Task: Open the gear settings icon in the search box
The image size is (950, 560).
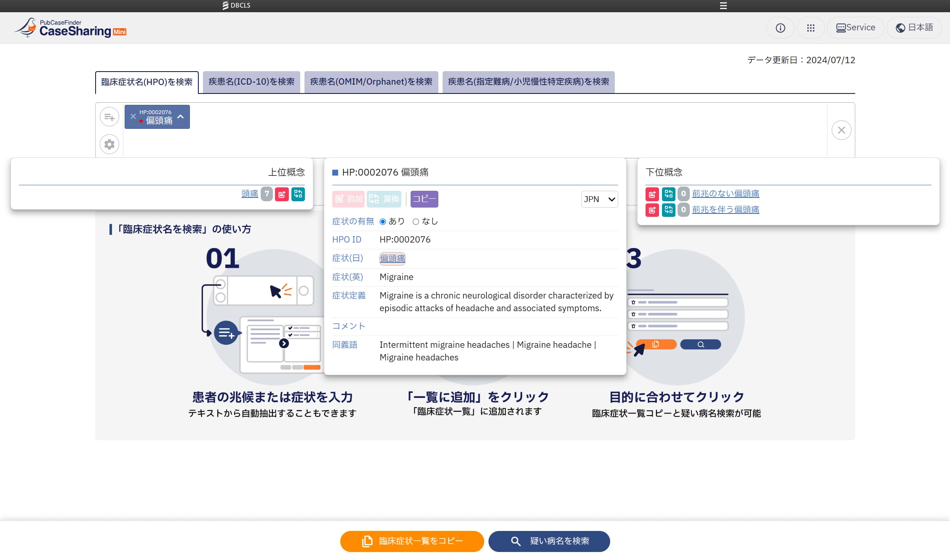Action: 109,144
